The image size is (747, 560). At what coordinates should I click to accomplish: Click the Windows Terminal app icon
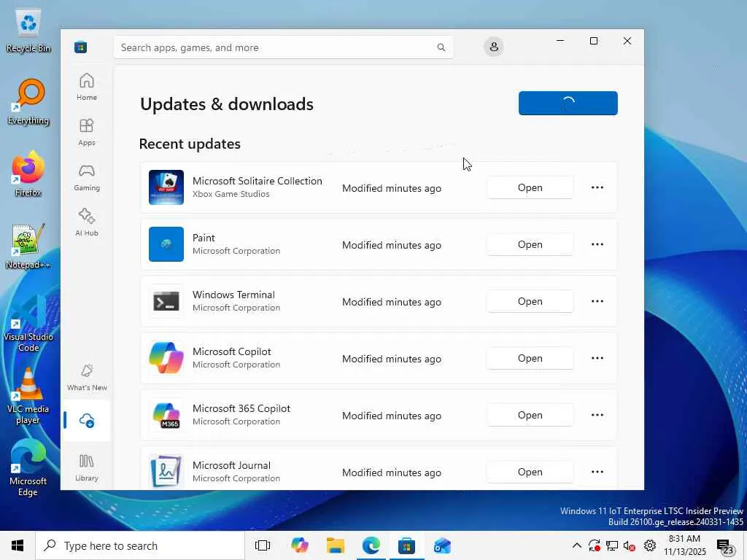click(x=166, y=301)
